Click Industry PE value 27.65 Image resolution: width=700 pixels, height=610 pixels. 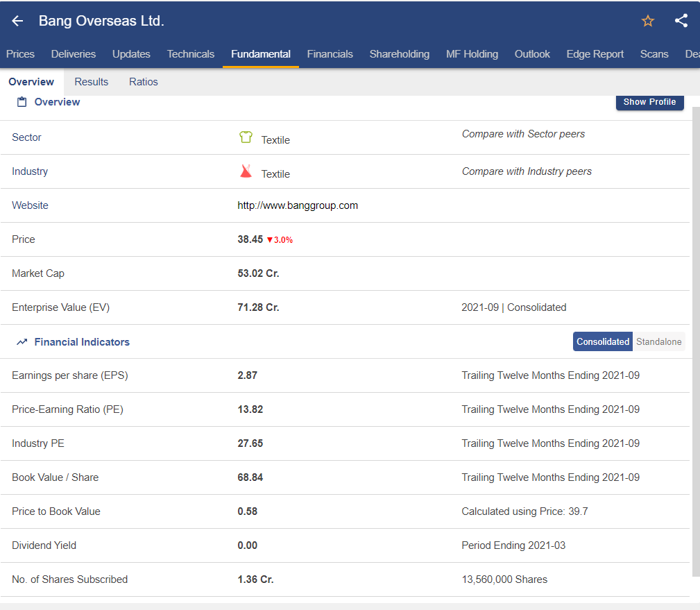250,443
